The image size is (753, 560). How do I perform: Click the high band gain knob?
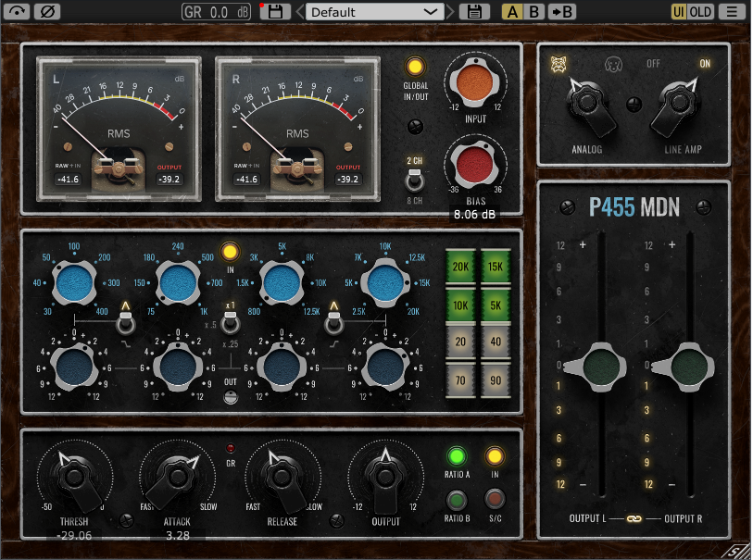tap(385, 367)
